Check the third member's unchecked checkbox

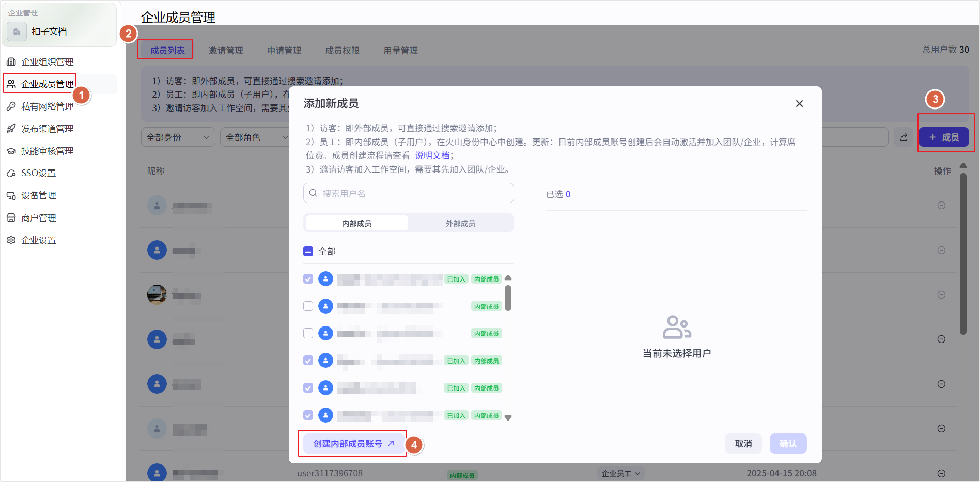click(308, 333)
